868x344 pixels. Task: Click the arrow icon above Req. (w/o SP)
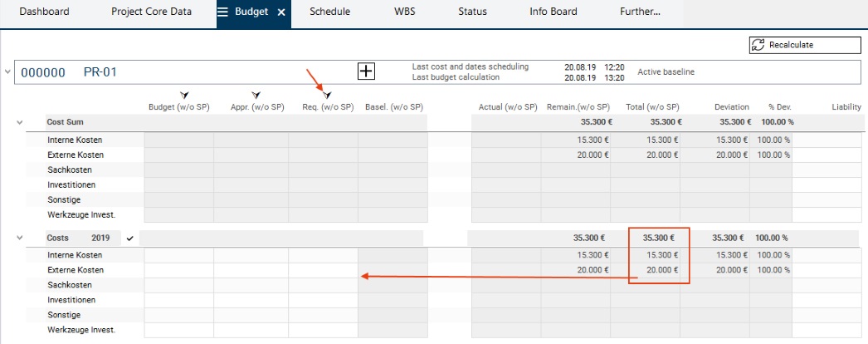(x=327, y=96)
